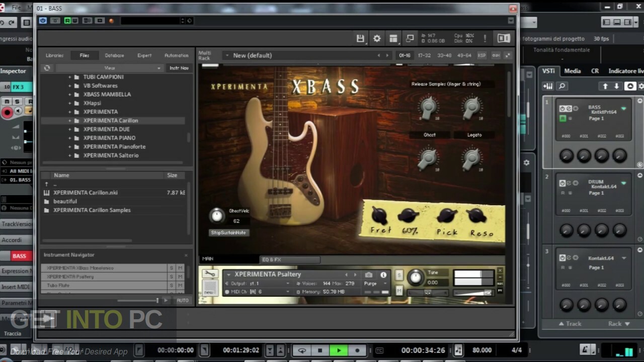Viewport: 644px width, 362px height.
Task: Close the Instrument Navigator panel
Action: pos(186,255)
